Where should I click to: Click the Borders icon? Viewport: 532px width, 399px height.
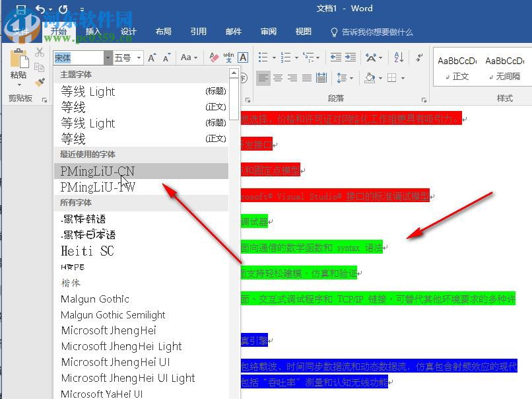(x=392, y=78)
